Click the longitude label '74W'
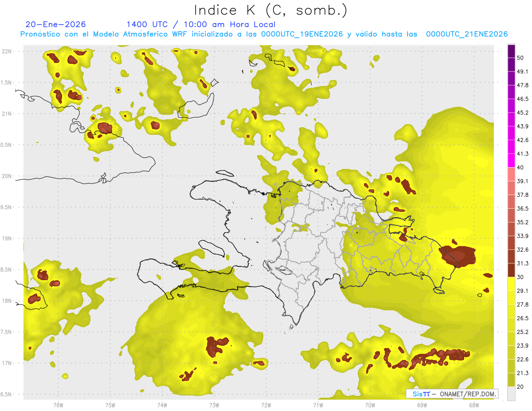Screen dimensions: 532x411 tap(162, 405)
